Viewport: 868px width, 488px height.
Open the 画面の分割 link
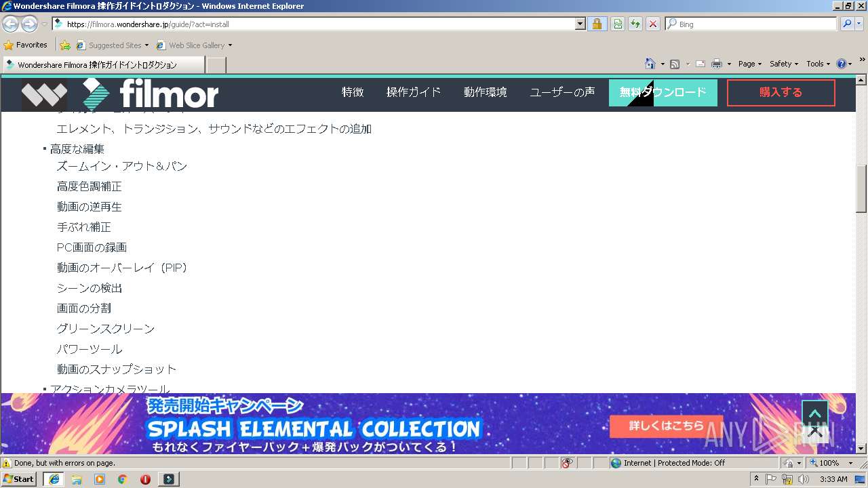pyautogui.click(x=84, y=308)
